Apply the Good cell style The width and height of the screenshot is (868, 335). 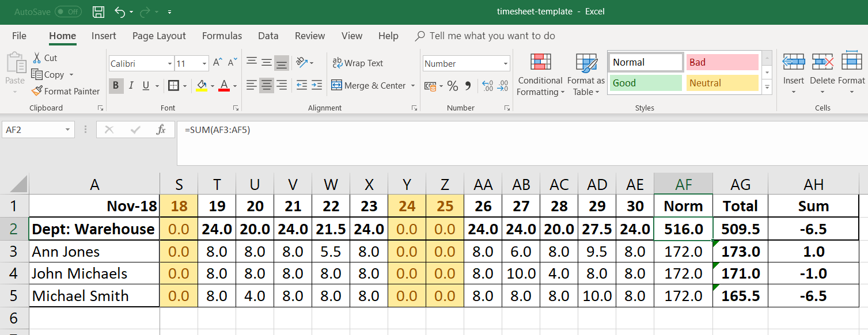(645, 82)
